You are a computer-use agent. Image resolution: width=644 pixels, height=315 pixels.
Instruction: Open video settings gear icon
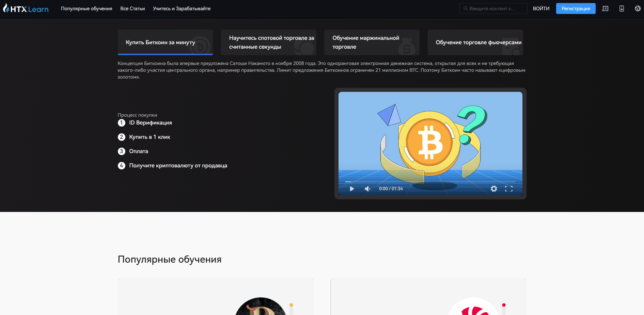pos(494,189)
